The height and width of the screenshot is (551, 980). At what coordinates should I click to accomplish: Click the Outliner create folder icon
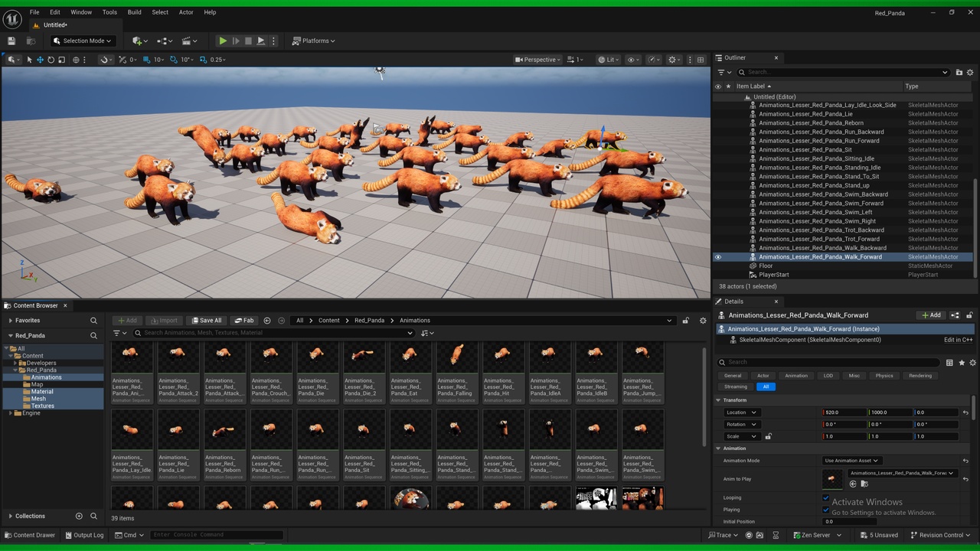959,72
